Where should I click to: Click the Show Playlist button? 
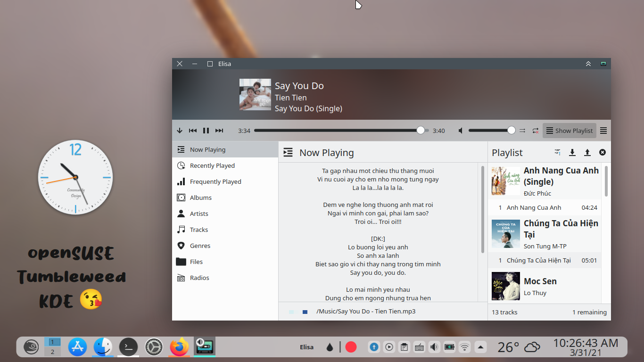point(570,131)
